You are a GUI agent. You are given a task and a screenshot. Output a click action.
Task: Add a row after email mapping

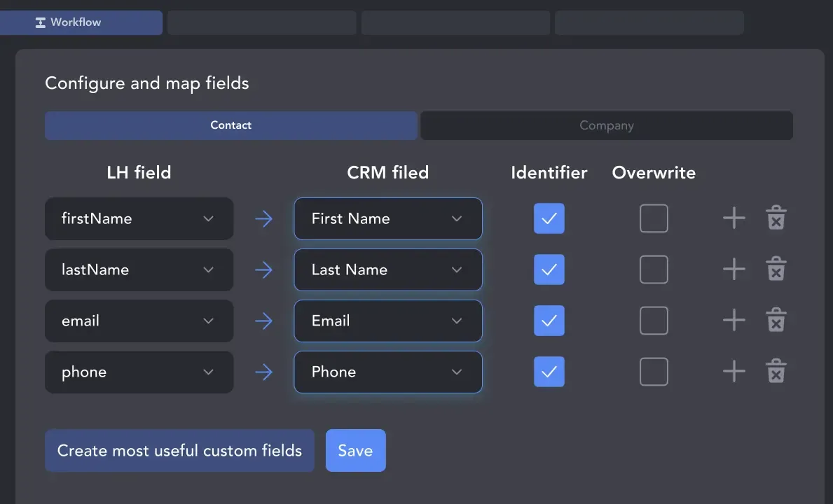[734, 320]
